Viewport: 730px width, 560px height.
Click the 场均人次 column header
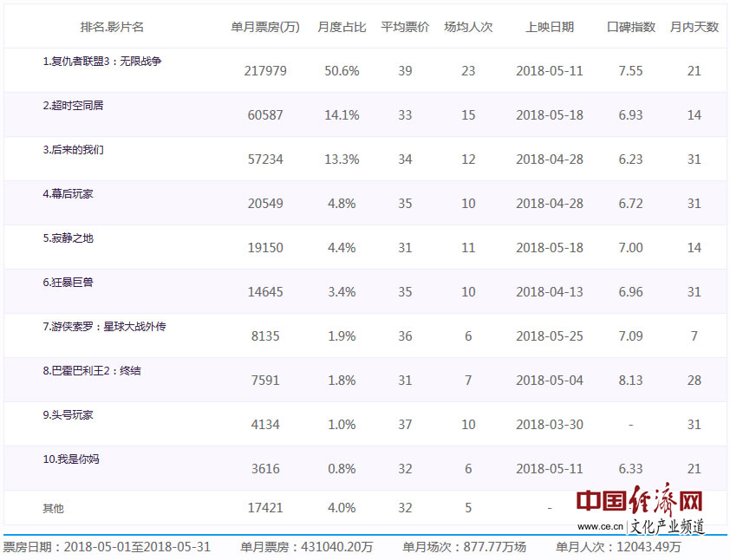[468, 27]
